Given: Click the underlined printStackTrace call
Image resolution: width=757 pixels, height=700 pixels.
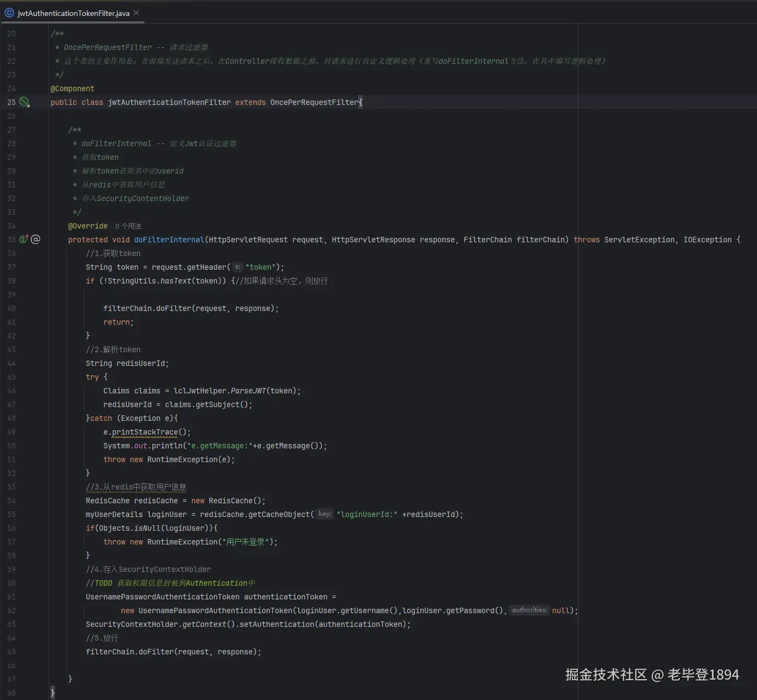Looking at the screenshot, I should click(145, 432).
